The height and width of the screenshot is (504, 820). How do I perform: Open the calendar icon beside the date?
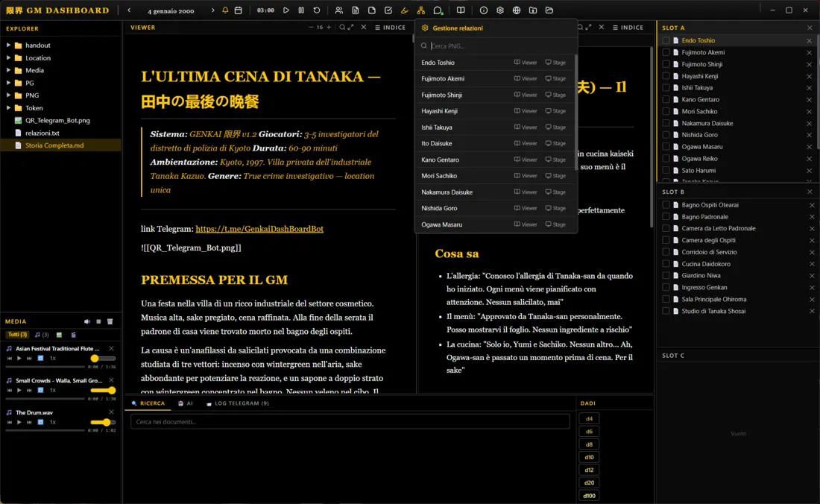[x=238, y=10]
